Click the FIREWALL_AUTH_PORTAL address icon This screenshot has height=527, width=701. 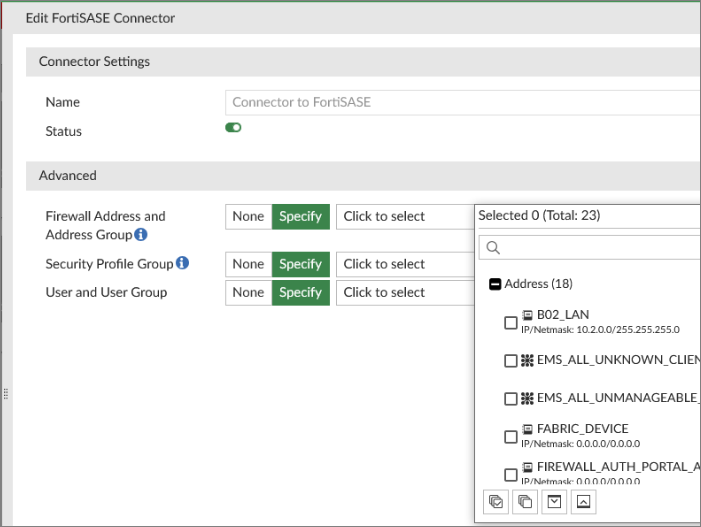(528, 467)
